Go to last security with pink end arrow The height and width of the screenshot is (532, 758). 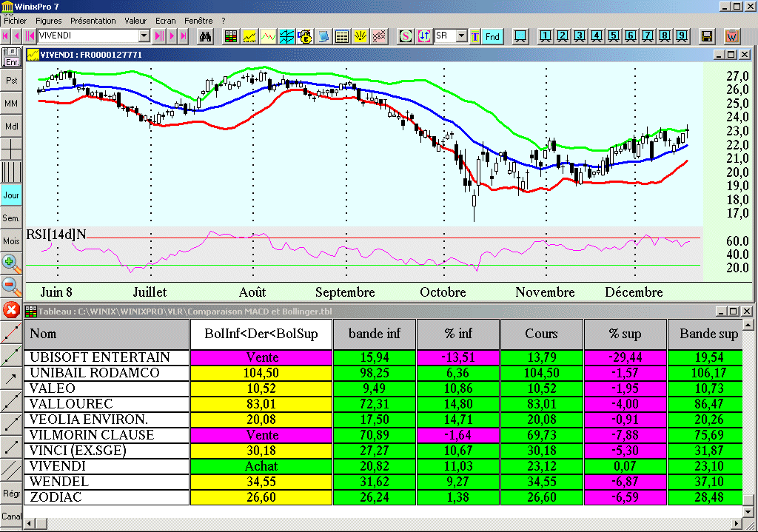pyautogui.click(x=184, y=36)
